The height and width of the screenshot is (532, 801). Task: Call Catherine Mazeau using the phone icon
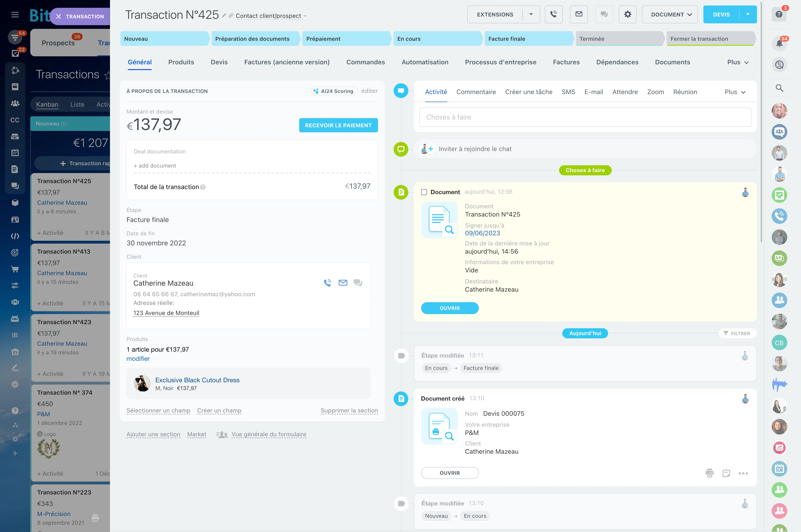[x=328, y=282]
